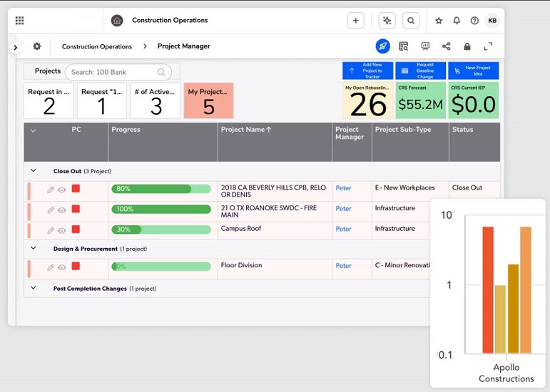The height and width of the screenshot is (392, 550).
Task: Click the lock icon in toolbar
Action: tap(467, 46)
